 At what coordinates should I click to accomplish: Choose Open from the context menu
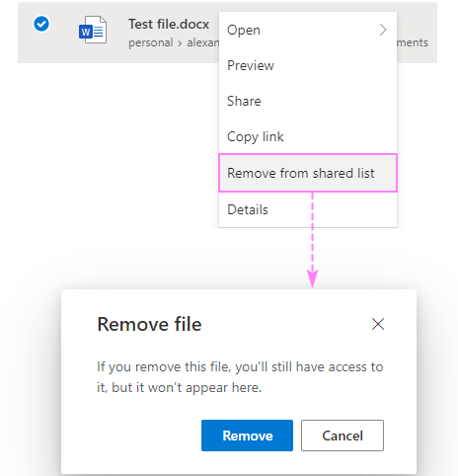308,30
